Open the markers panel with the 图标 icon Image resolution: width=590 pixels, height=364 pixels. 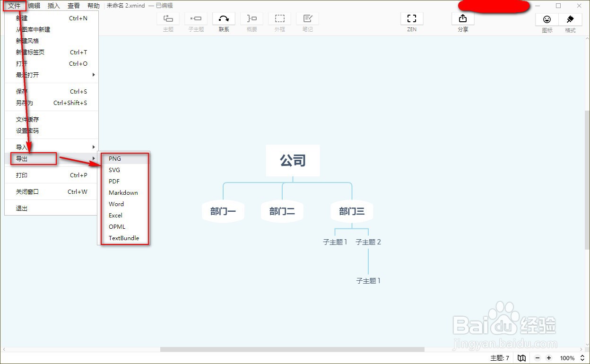547,21
